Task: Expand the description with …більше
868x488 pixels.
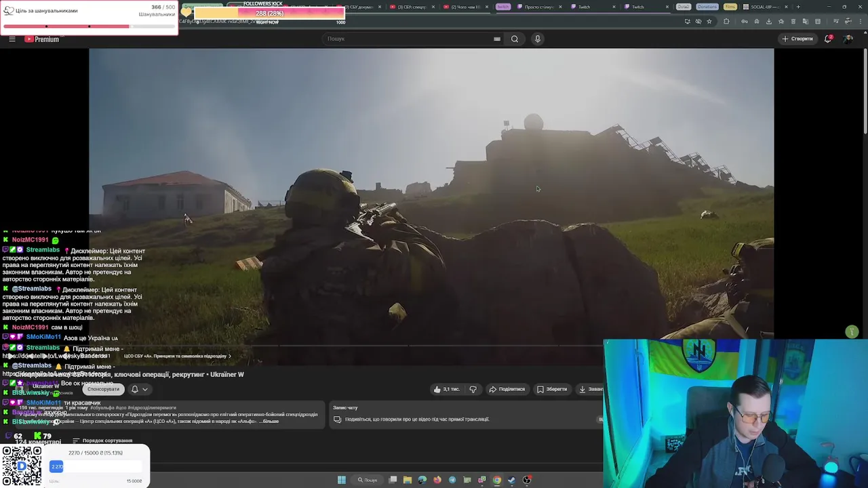Action: pyautogui.click(x=270, y=421)
